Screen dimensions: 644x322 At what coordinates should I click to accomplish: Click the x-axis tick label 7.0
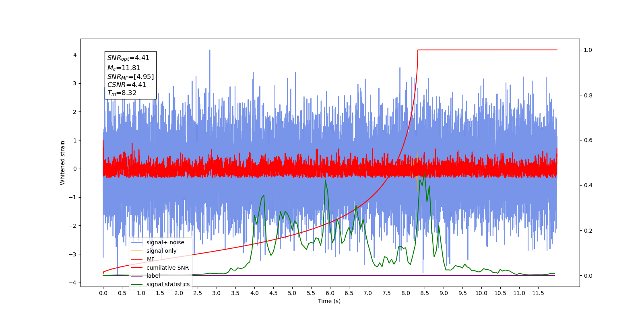tap(368, 293)
